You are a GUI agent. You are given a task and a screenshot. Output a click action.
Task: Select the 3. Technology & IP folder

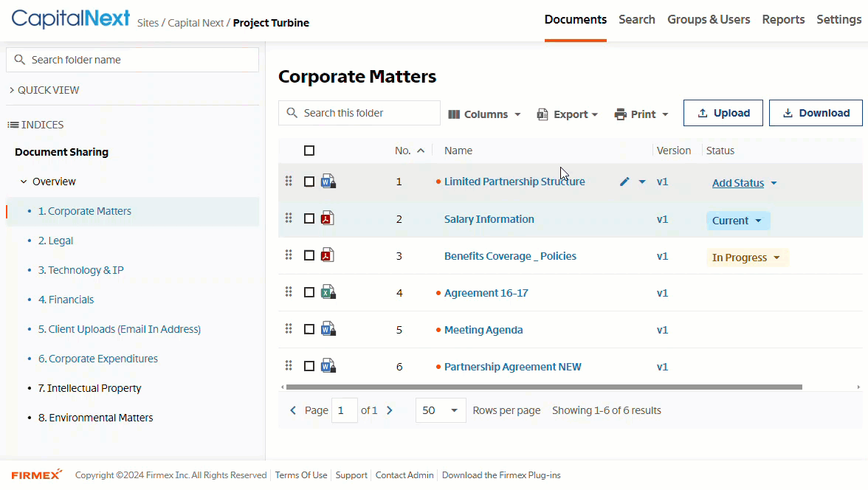tap(81, 270)
